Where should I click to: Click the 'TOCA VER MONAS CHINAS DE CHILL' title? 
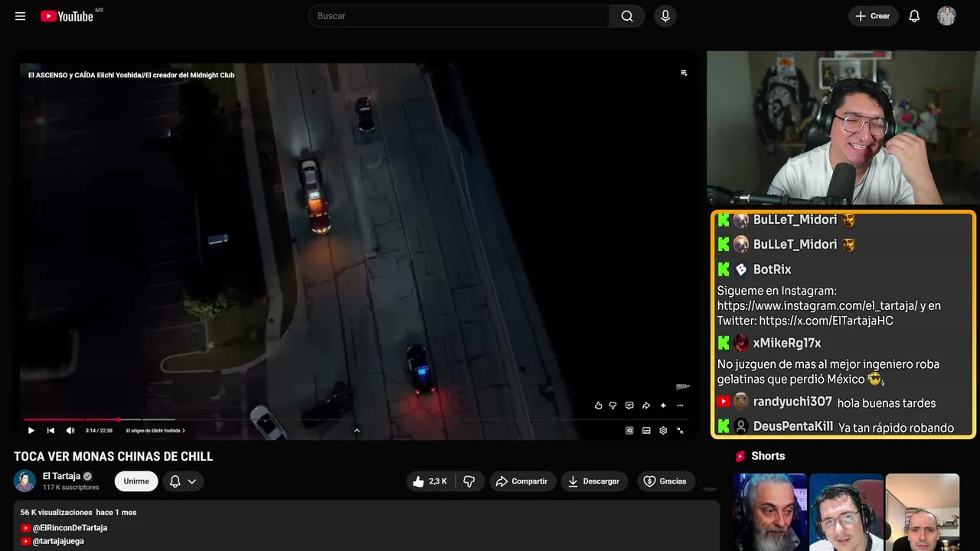(x=113, y=457)
